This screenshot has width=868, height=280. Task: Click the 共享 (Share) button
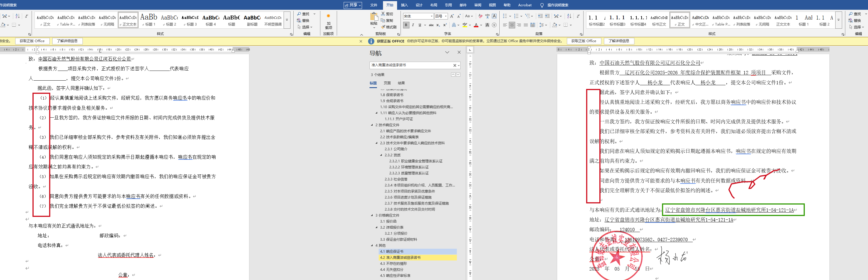click(353, 5)
